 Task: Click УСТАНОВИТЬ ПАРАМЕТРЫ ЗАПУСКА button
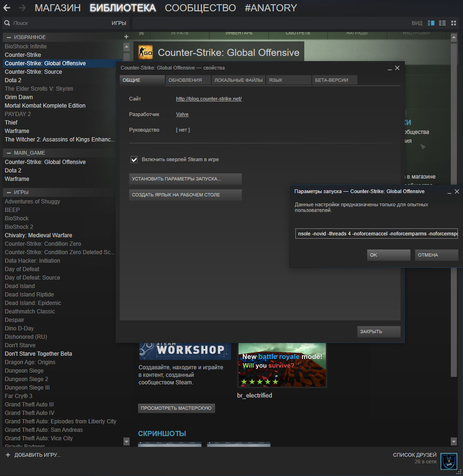coord(185,179)
